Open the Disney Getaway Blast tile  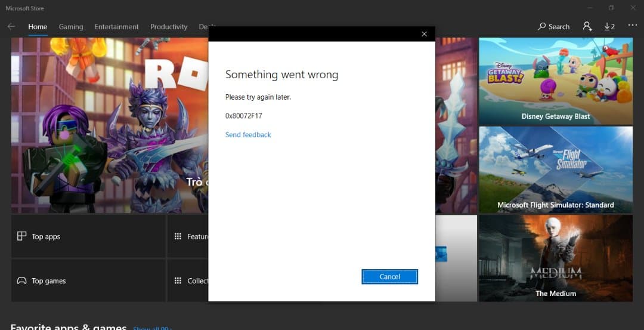(x=556, y=81)
